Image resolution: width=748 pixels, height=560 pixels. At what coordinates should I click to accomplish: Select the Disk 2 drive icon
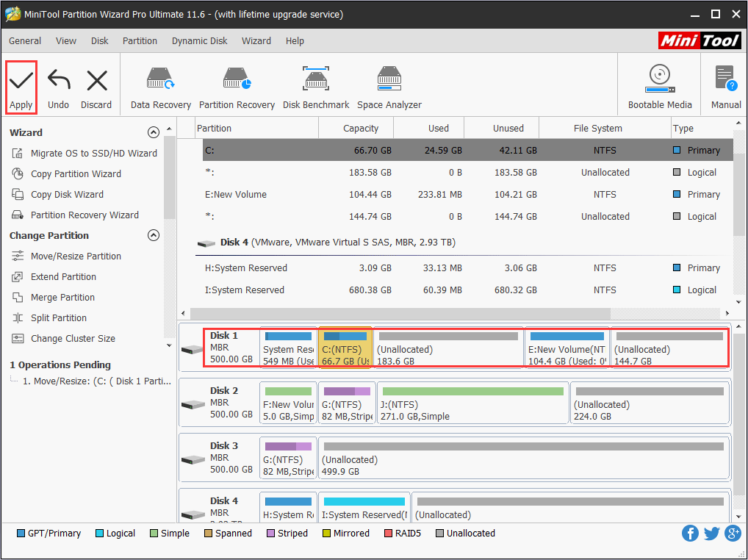pos(193,404)
